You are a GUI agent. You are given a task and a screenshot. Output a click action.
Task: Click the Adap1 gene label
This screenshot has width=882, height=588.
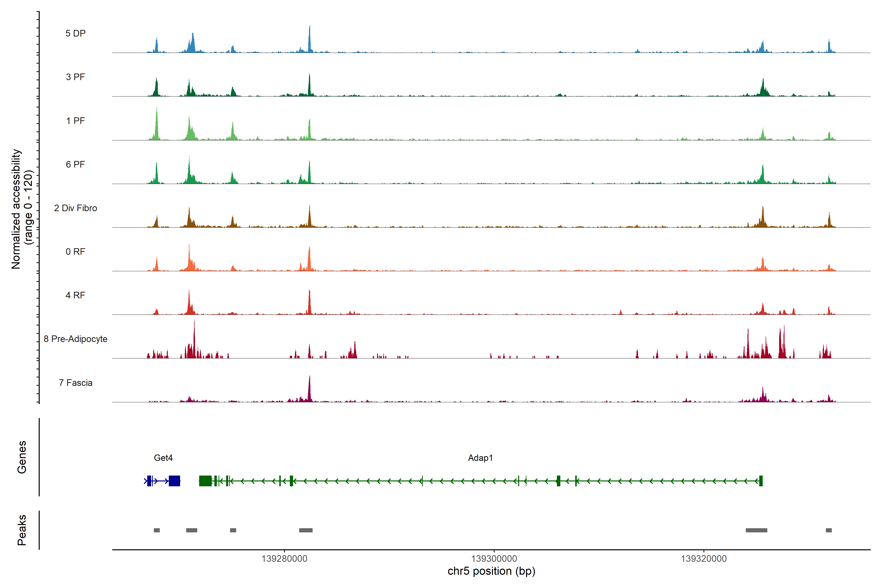[480, 457]
